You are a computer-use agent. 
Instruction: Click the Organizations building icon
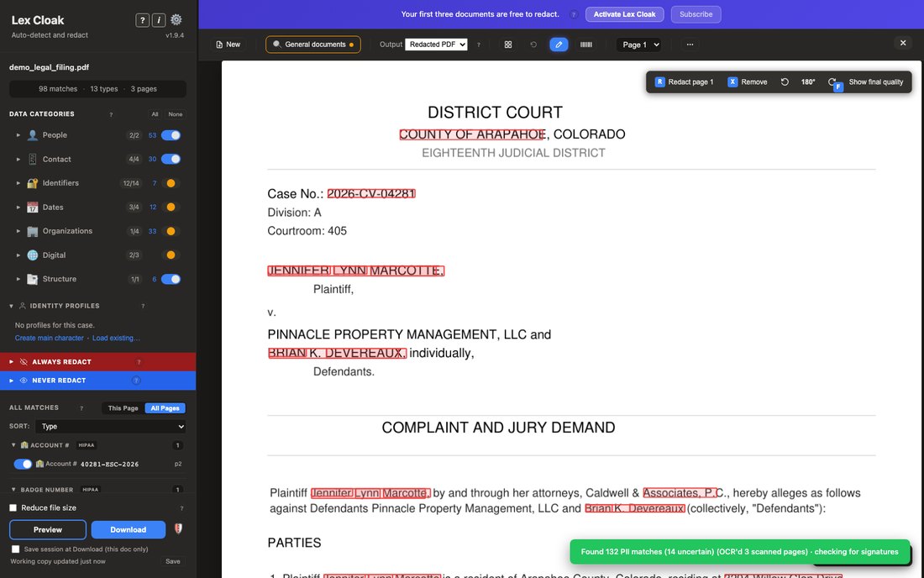click(x=33, y=231)
